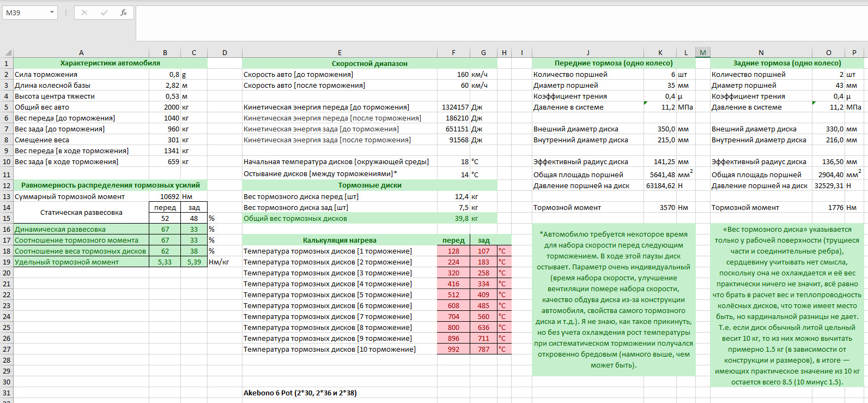
Task: Select cell 'Удельный тормозной момент'
Action: pos(81,262)
